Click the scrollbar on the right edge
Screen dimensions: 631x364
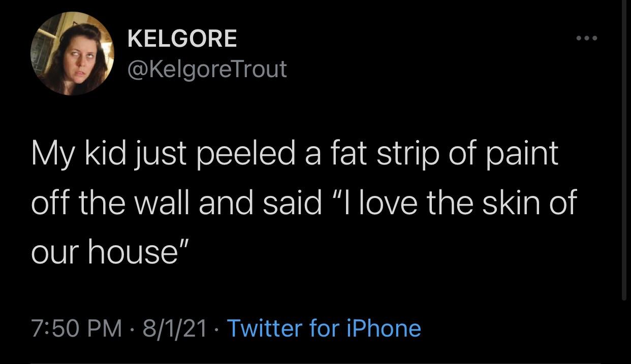point(624,152)
